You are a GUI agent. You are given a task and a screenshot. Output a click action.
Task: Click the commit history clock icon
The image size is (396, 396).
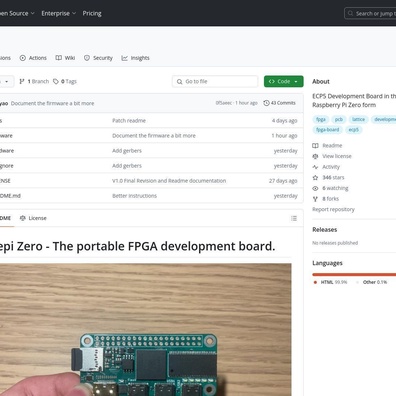click(x=266, y=103)
